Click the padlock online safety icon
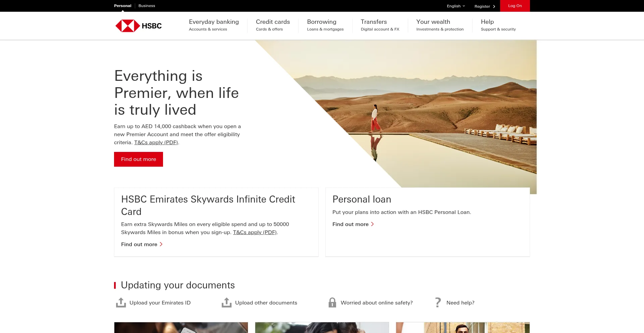The width and height of the screenshot is (644, 333). click(x=332, y=302)
